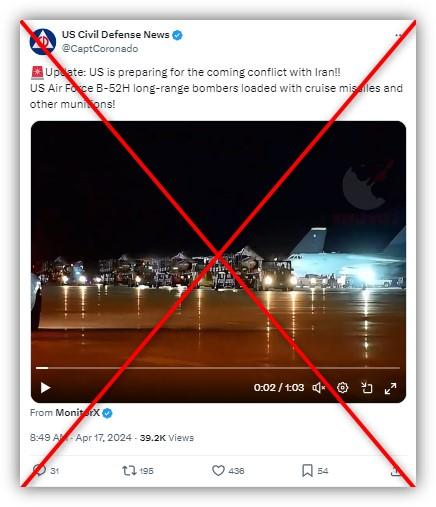
Task: Open US Civil Defense News profile avatar
Action: tap(43, 42)
